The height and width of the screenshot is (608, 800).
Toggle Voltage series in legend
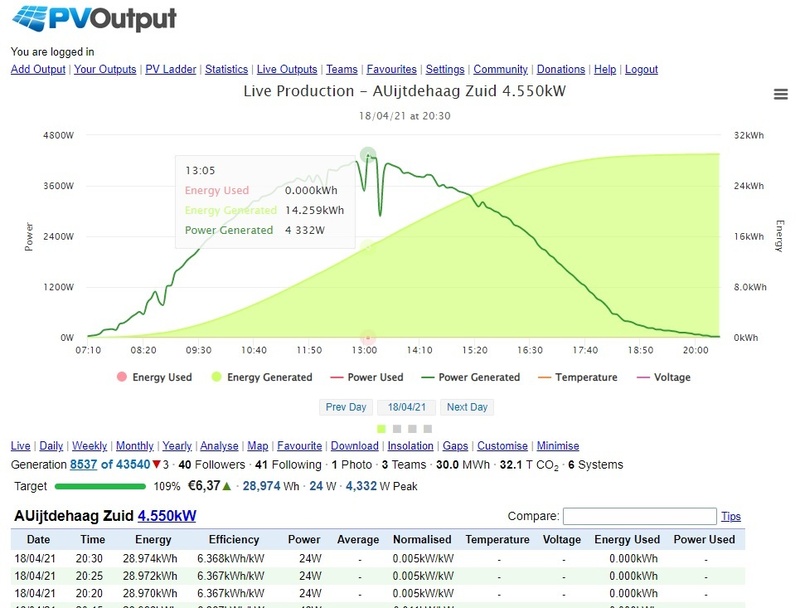coord(664,377)
